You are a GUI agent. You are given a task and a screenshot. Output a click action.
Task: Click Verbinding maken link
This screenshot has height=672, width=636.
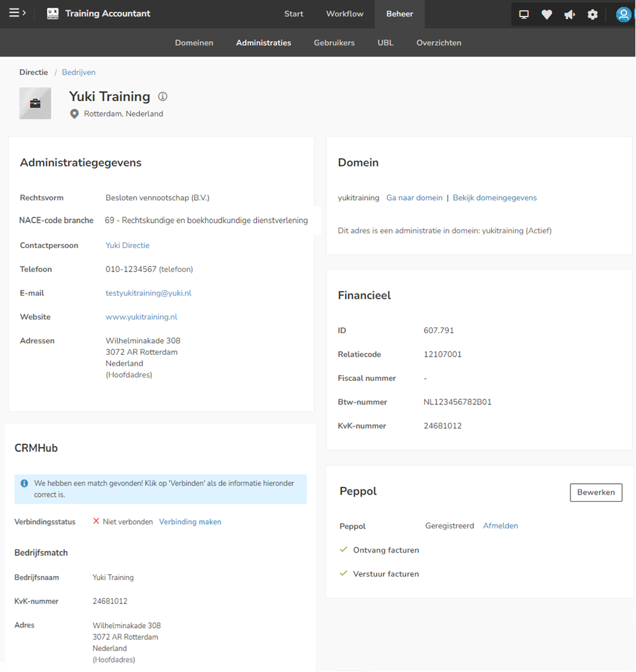tap(190, 521)
